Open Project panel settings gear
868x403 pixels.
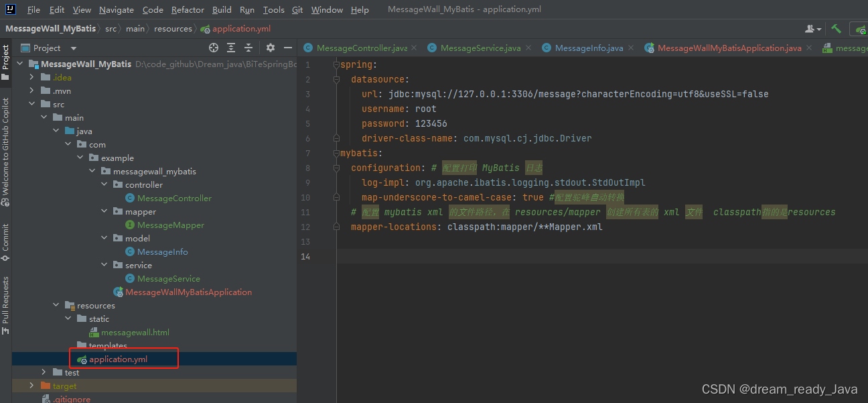pyautogui.click(x=271, y=48)
